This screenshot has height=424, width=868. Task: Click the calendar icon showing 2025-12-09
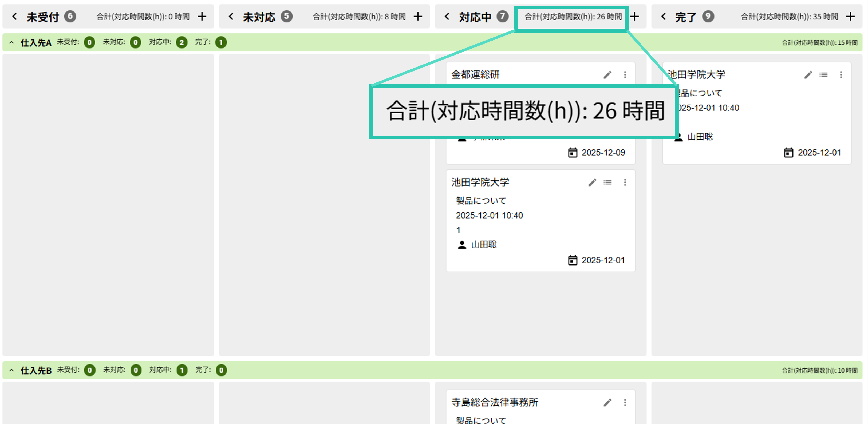pos(572,152)
